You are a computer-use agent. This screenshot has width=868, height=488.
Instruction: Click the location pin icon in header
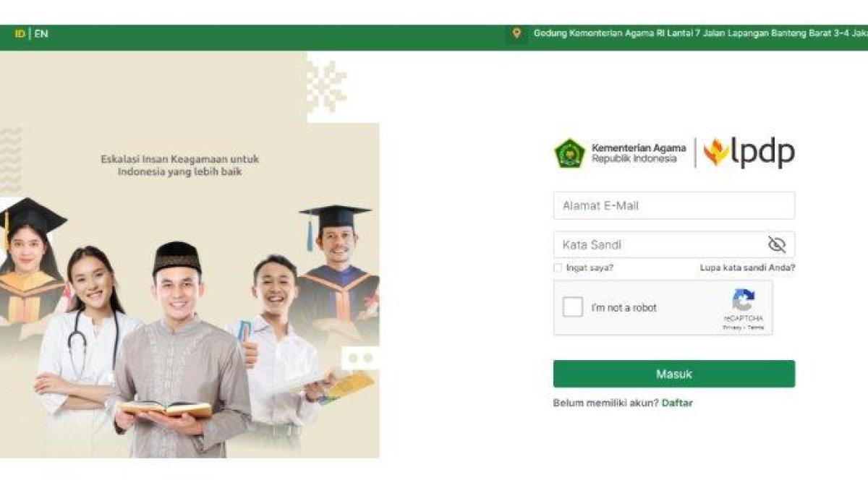(x=516, y=33)
